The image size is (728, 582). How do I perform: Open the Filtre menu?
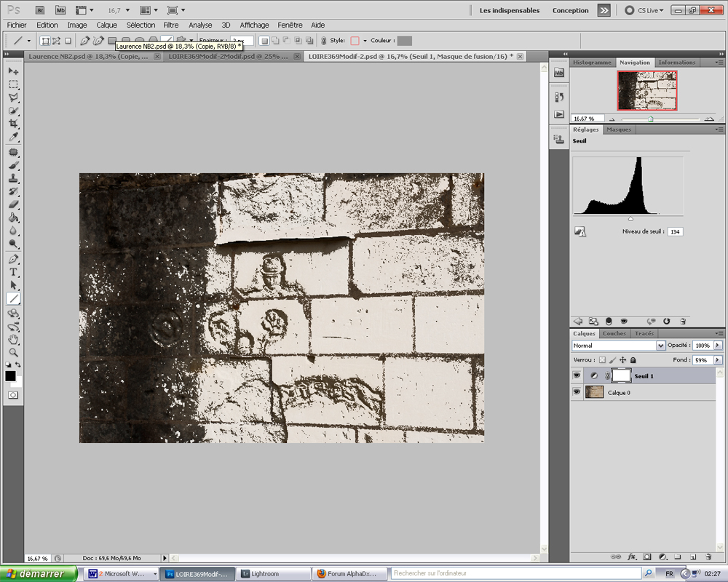point(170,25)
